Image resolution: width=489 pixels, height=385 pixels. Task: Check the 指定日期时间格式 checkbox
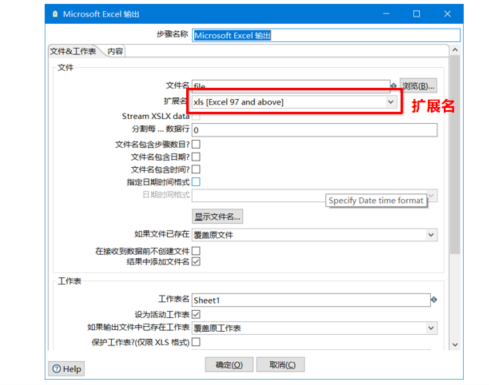tap(196, 182)
